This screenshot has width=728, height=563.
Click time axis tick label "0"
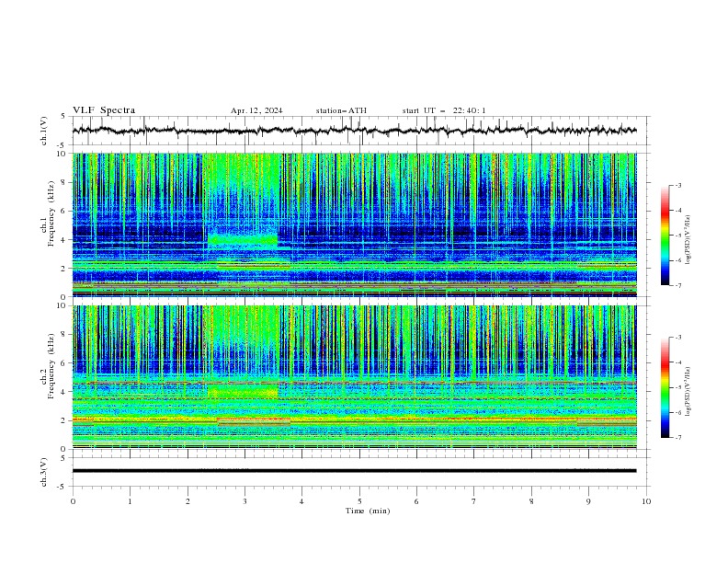click(x=73, y=501)
